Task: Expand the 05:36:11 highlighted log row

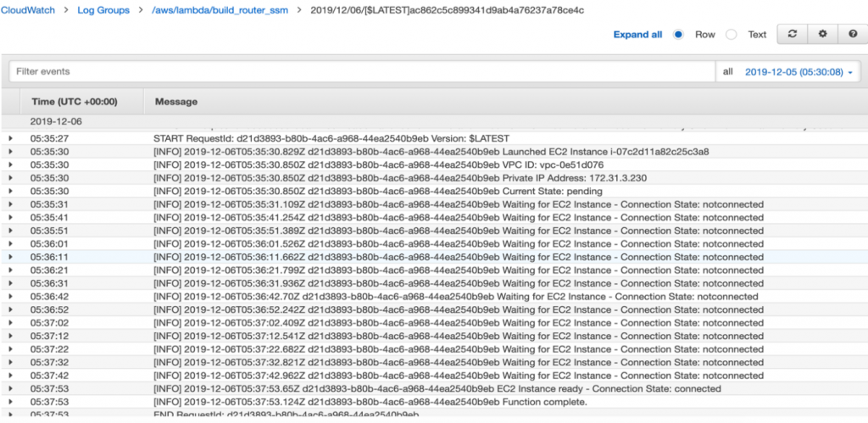Action: [10, 257]
